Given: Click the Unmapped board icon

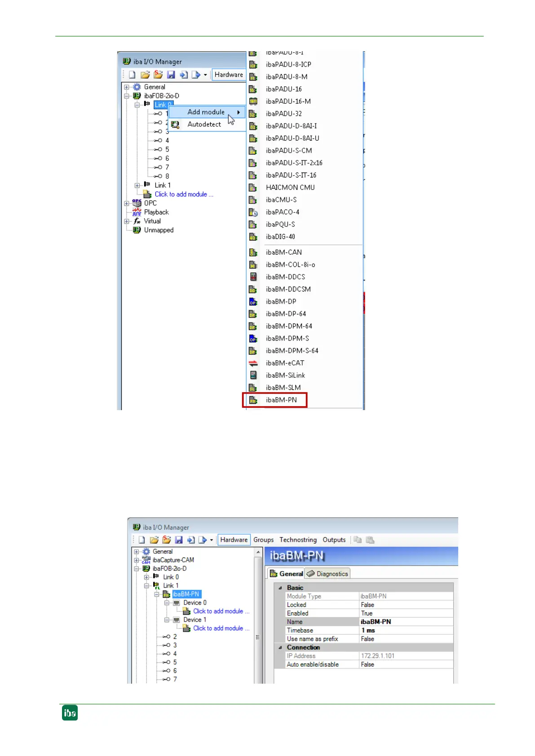Looking at the screenshot, I should [x=137, y=230].
